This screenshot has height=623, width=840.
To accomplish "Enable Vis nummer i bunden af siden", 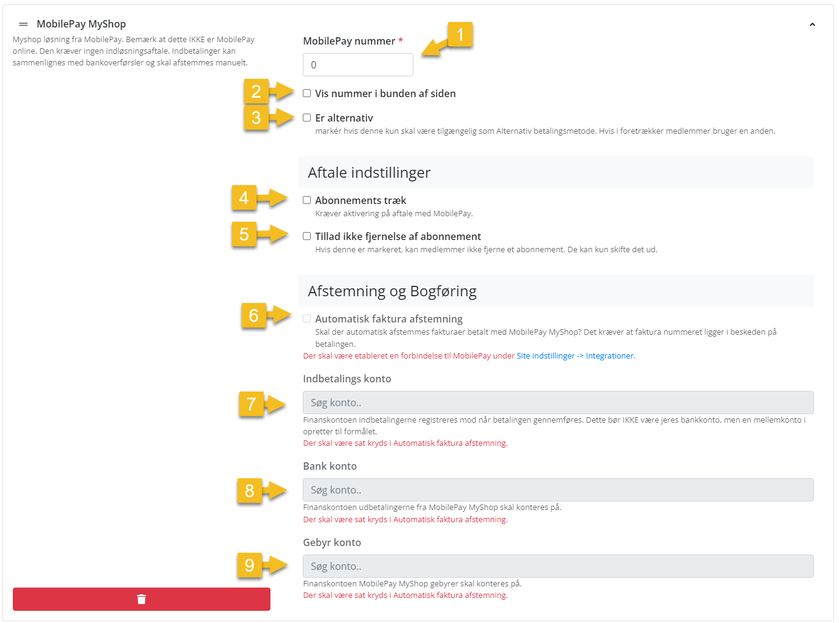I will point(307,93).
